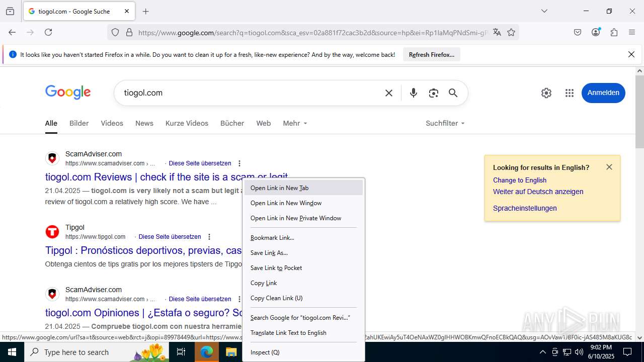Dismiss the Firefox refresh notification bar
644x362 pixels.
click(x=631, y=54)
